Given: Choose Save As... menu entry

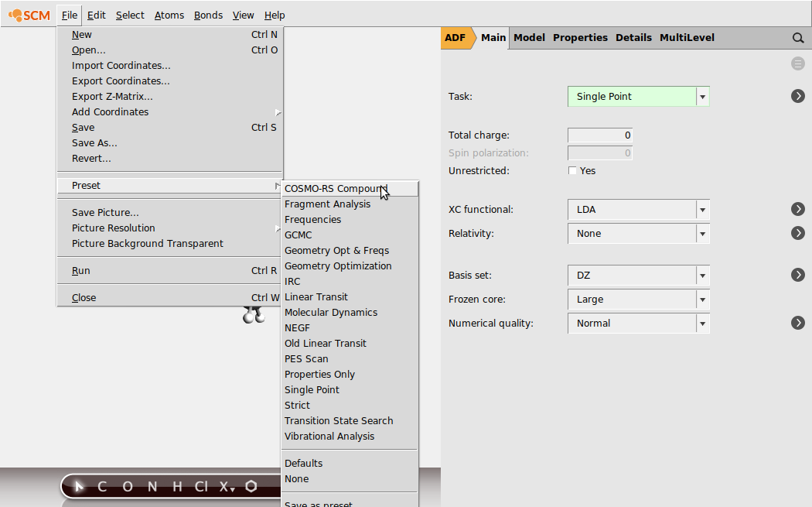Looking at the screenshot, I should 170,143.
